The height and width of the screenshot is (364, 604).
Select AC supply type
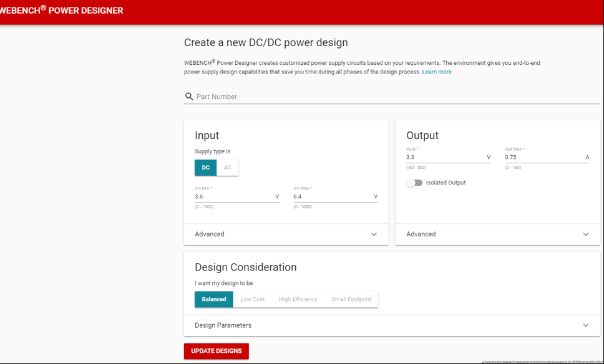coord(228,168)
